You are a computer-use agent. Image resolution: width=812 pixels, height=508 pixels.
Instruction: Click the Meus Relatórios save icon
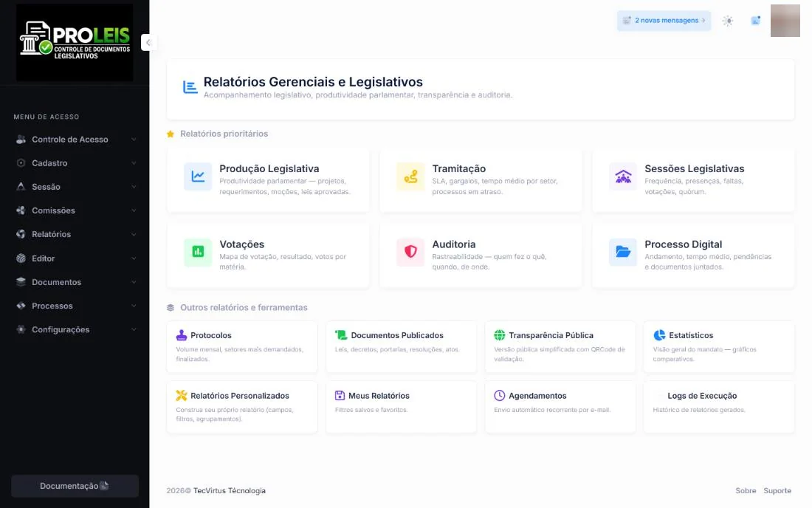coord(340,396)
